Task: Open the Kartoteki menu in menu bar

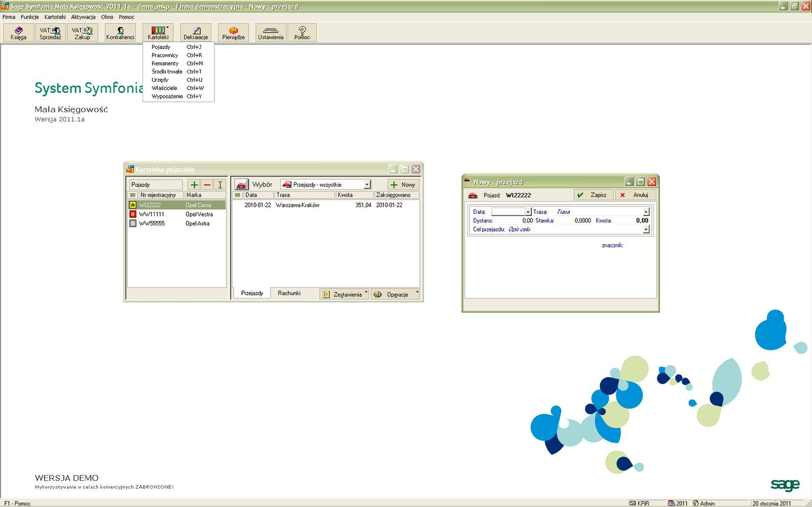Action: 55,17
